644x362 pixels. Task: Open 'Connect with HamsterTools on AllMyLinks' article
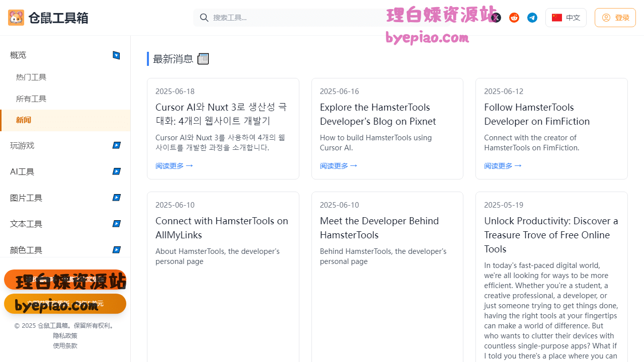(222, 228)
